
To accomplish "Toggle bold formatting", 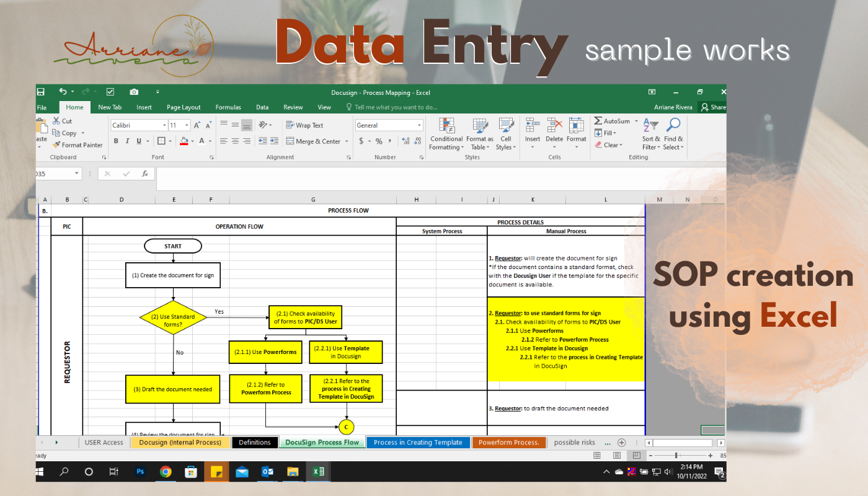I will [116, 141].
